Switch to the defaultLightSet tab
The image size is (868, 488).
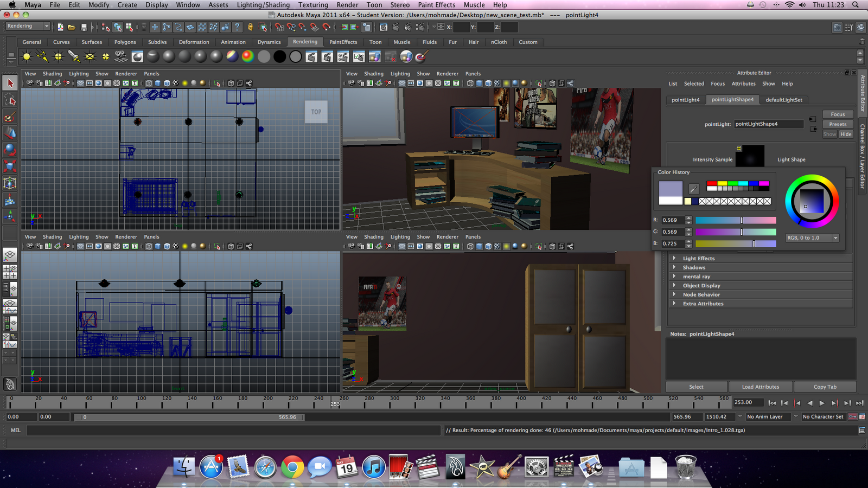[x=784, y=99]
